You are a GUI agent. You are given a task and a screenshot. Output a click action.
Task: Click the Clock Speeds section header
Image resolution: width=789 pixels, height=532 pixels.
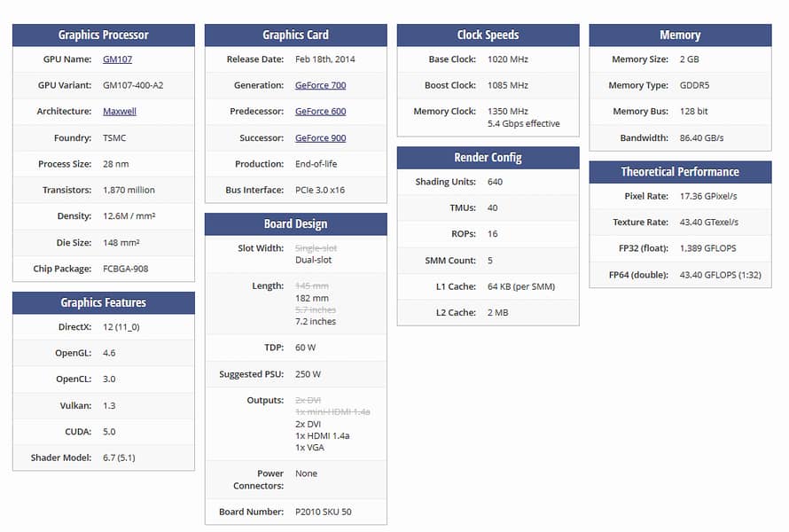488,35
